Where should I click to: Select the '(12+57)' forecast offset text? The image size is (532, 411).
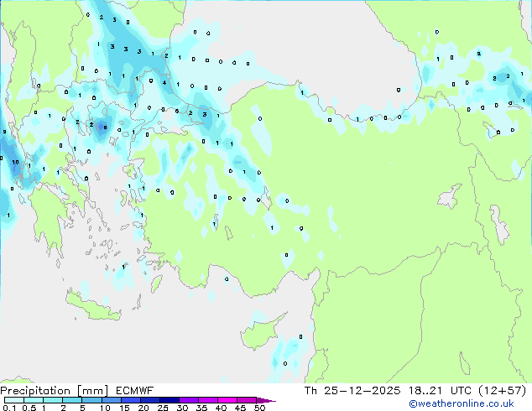[503, 391]
